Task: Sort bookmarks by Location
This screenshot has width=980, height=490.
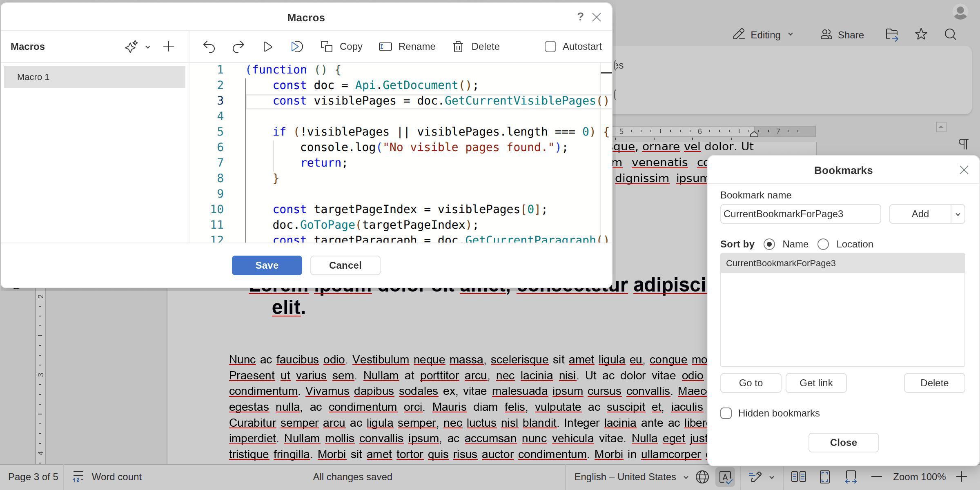Action: point(823,244)
